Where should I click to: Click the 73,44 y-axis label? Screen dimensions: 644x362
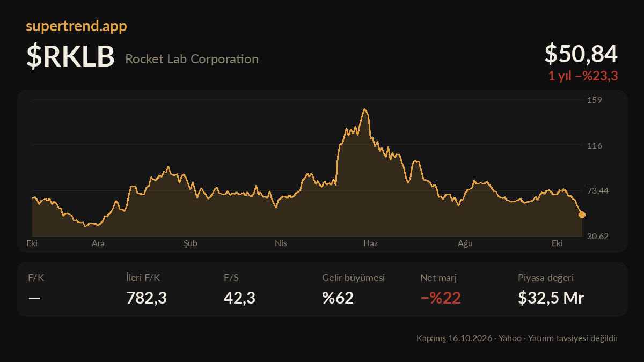click(x=598, y=190)
